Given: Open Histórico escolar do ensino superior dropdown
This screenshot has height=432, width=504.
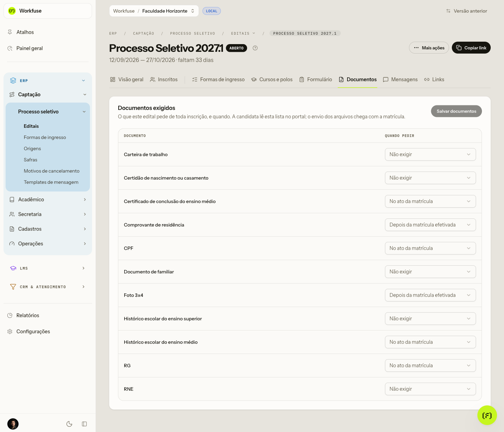Looking at the screenshot, I should [430, 319].
